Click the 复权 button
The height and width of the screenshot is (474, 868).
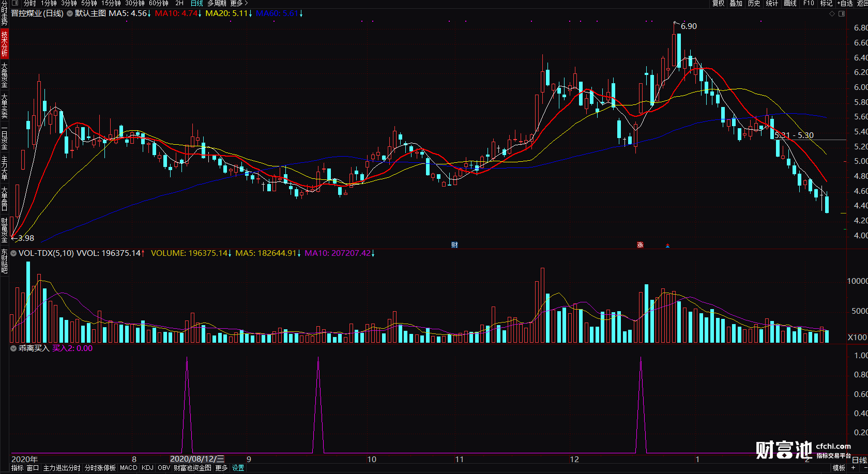(718, 3)
